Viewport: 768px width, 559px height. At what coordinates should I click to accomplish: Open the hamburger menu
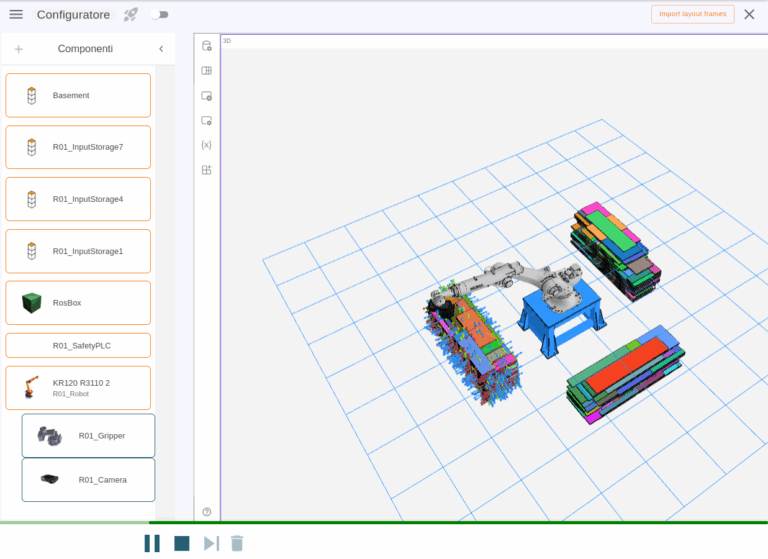(x=16, y=14)
